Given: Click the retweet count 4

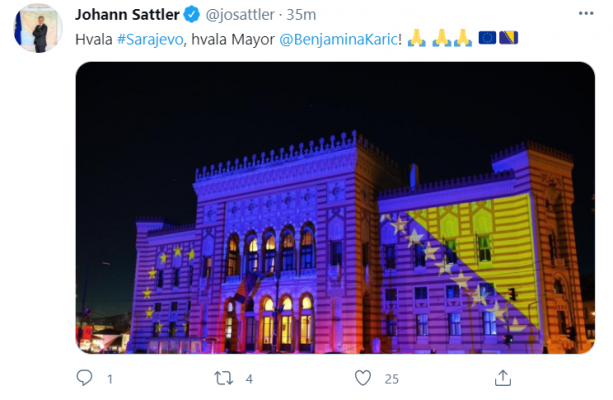Looking at the screenshot, I should click(249, 379).
